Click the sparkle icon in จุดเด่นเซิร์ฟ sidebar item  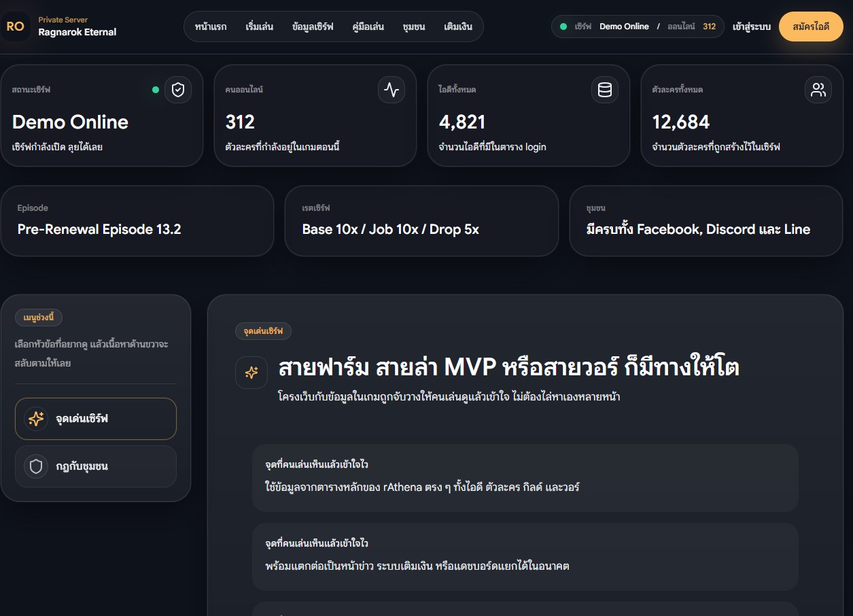point(36,419)
